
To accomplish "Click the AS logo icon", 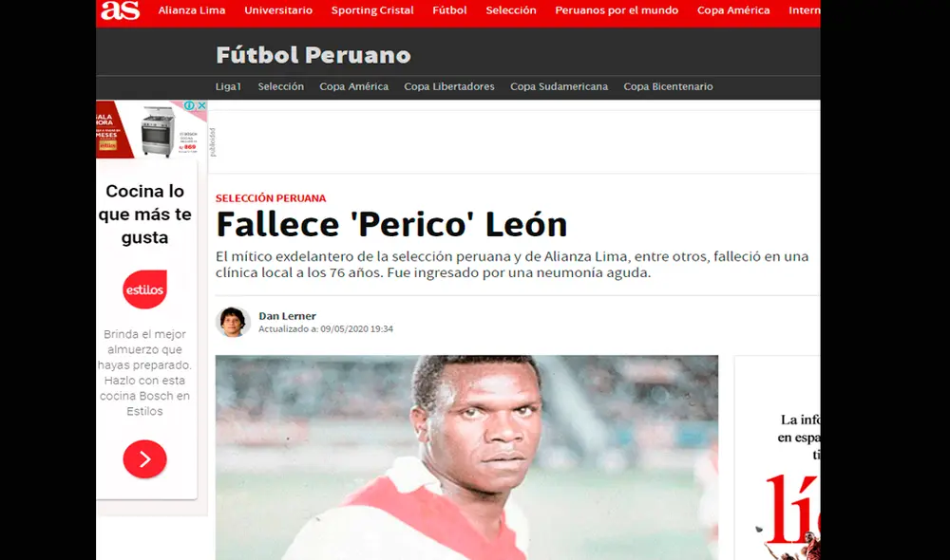I will click(120, 10).
